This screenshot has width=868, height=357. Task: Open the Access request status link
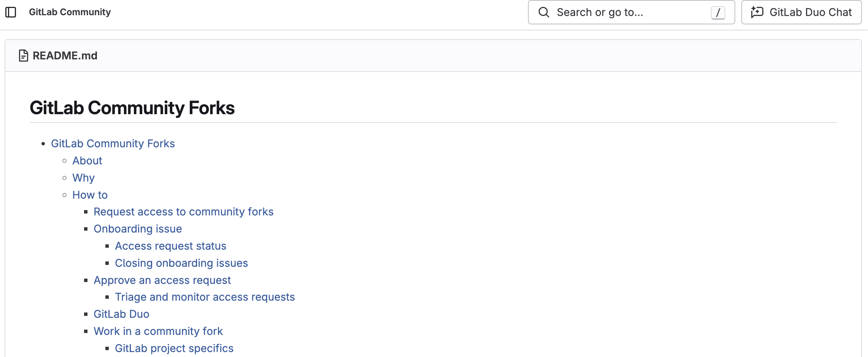tap(170, 246)
